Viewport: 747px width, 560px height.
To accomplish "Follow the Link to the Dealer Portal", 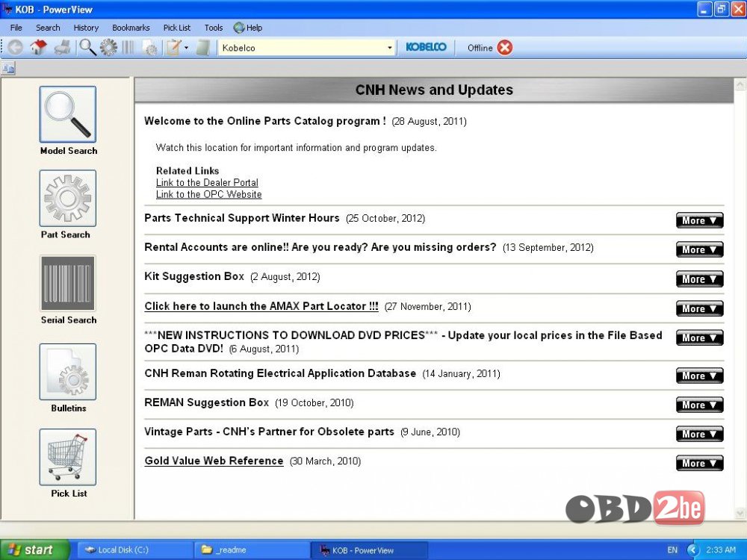I will click(x=207, y=182).
